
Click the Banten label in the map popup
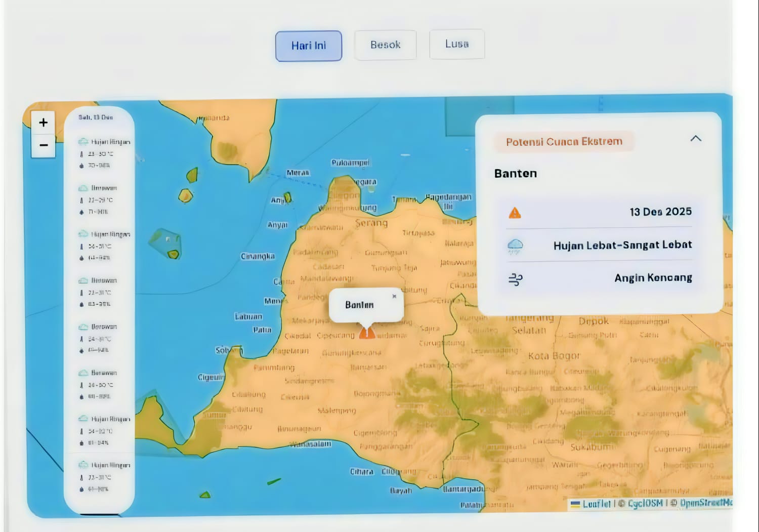pyautogui.click(x=360, y=305)
